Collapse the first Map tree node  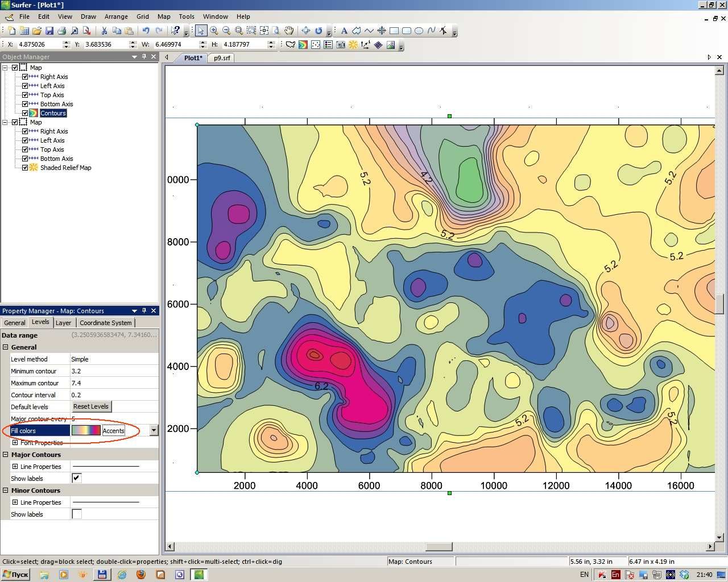coord(5,68)
